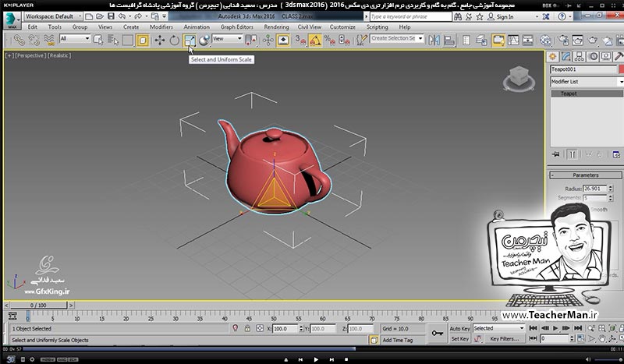Image resolution: width=624 pixels, height=364 pixels.
Task: Toggle the Angle Snap button
Action: pyautogui.click(x=315, y=40)
